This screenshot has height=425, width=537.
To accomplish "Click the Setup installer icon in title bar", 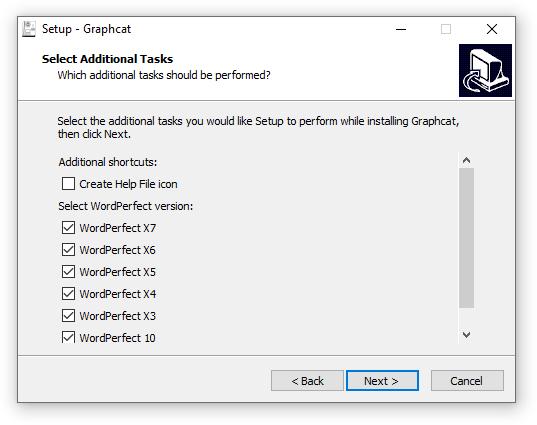I will coord(29,29).
